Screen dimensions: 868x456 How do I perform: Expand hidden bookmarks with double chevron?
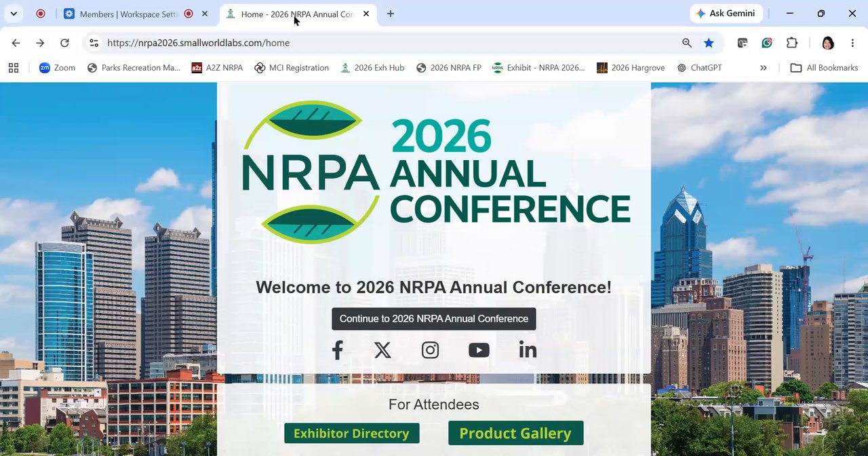click(763, 68)
